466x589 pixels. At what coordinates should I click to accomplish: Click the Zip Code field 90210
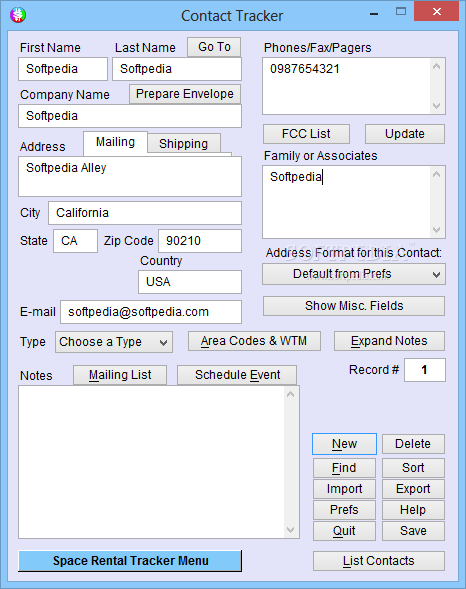coord(200,241)
